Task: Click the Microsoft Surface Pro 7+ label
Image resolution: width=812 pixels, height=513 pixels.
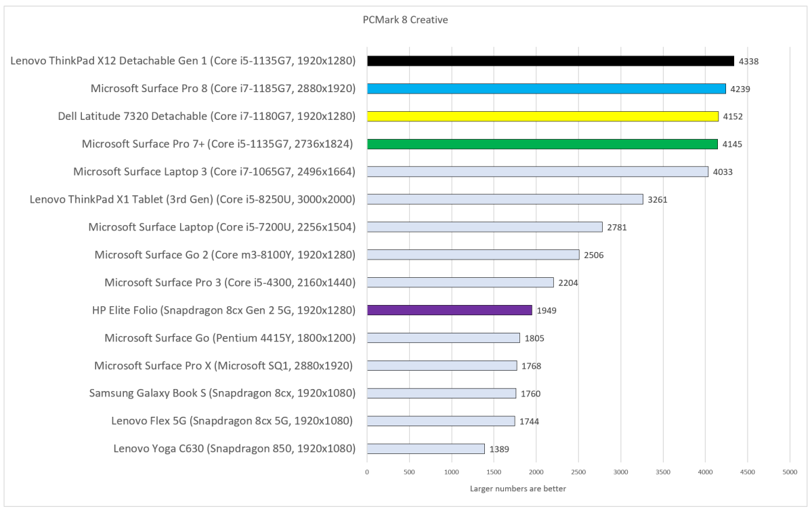Action: tap(217, 144)
